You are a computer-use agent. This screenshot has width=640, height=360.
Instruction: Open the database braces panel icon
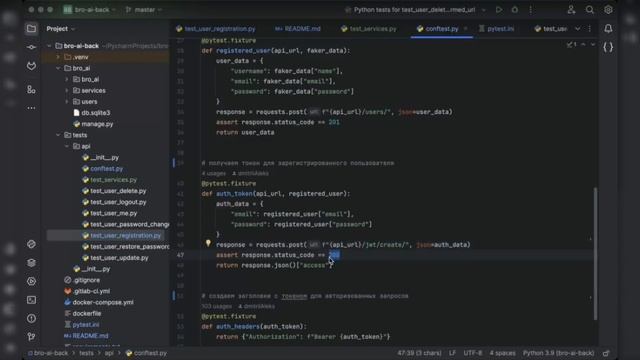(608, 47)
